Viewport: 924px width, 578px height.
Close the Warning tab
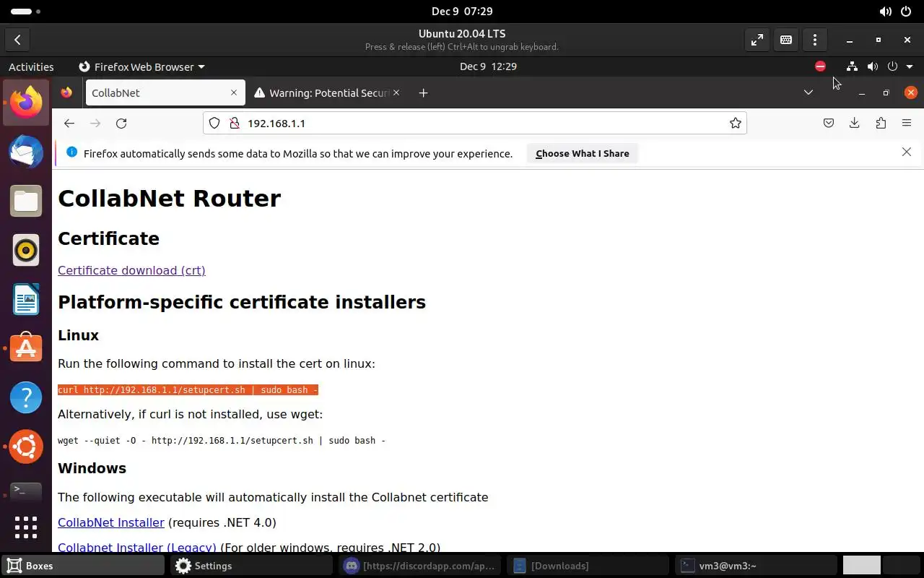[396, 92]
